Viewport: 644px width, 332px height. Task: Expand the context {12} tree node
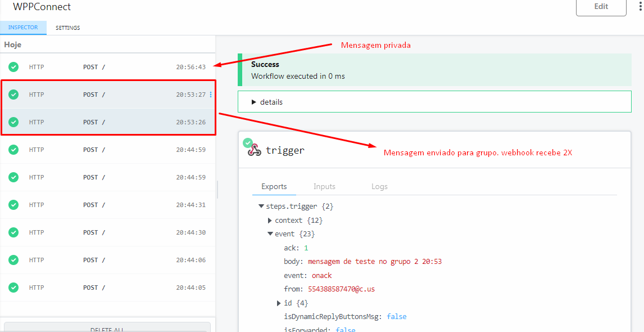270,220
